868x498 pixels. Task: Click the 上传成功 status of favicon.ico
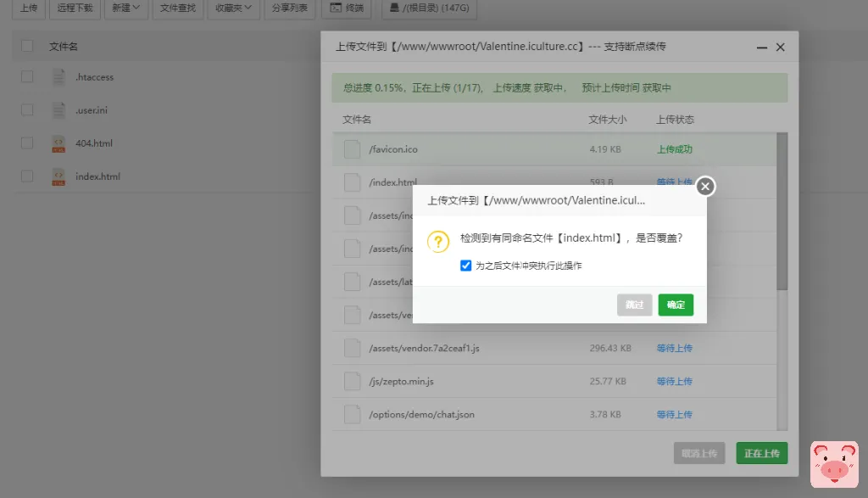coord(674,149)
